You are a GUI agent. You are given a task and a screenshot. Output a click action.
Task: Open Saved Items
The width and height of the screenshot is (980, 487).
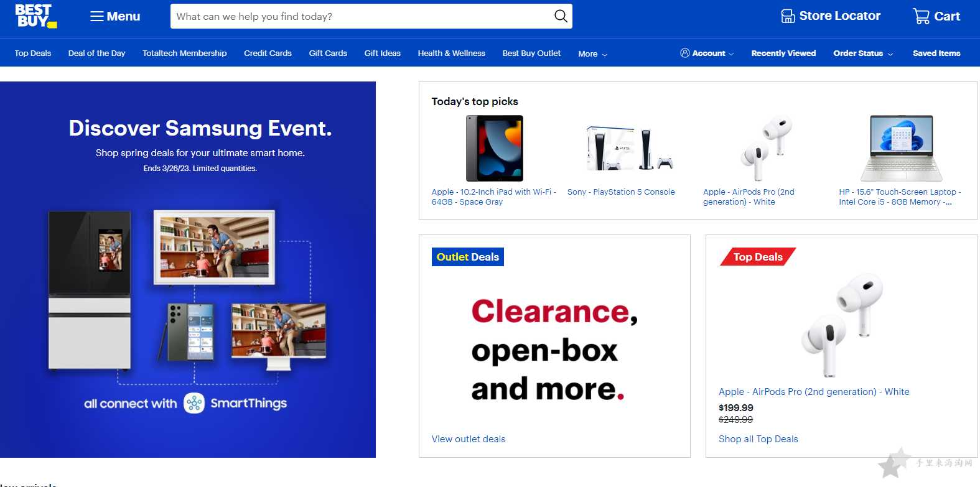936,53
